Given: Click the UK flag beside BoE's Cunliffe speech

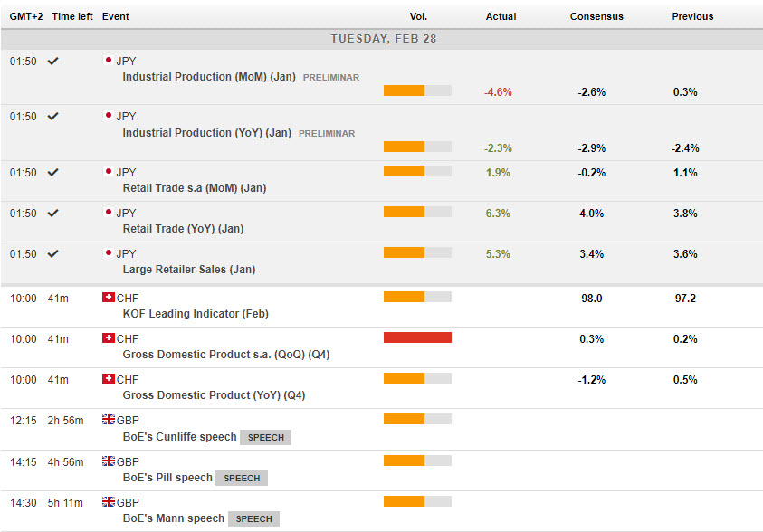Looking at the screenshot, I should (109, 420).
